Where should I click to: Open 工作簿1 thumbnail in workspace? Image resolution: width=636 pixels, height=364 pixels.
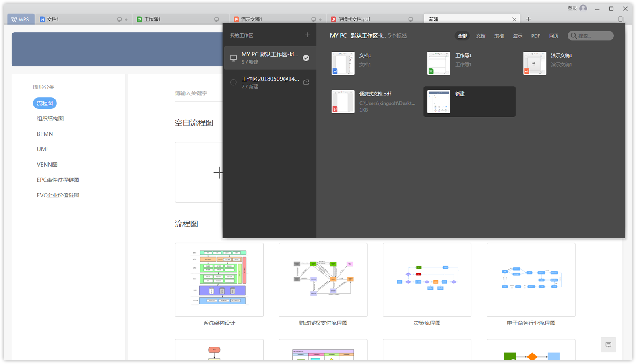(439, 63)
